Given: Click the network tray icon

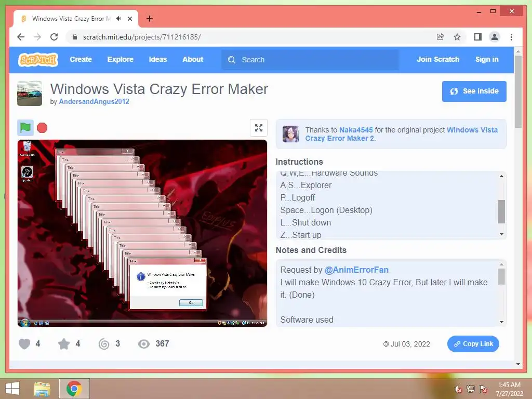Looking at the screenshot, I should click(471, 389).
